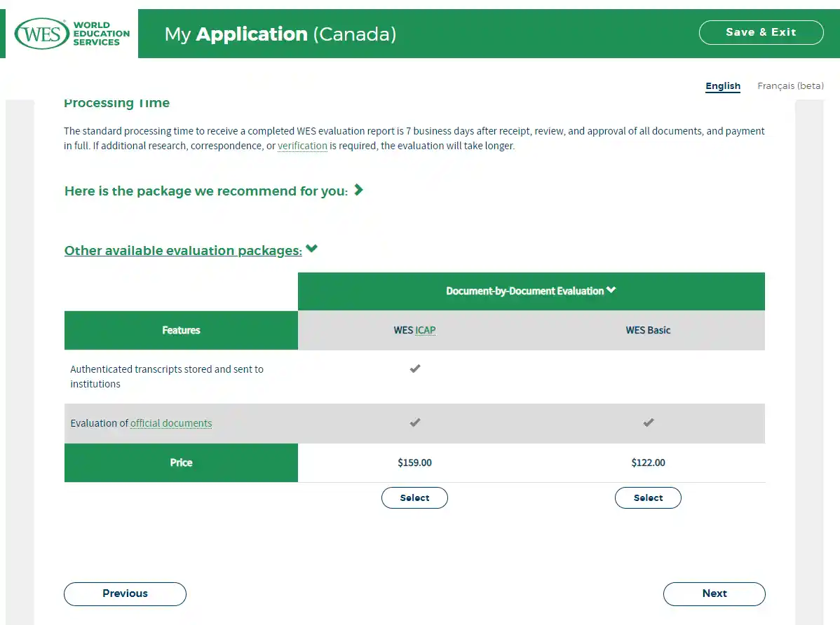Collapse the Document-by-Document Evaluation header
This screenshot has width=840, height=625.
531,291
